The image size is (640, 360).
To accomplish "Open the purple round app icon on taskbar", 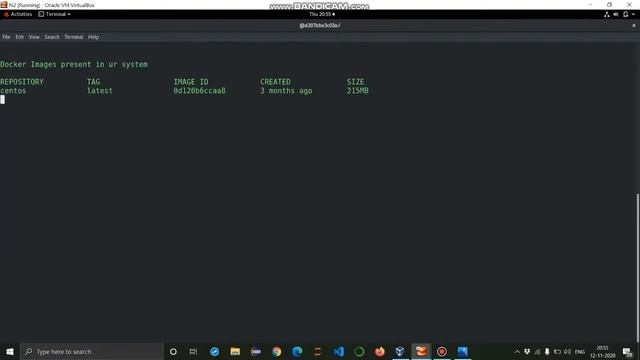I will pyautogui.click(x=256, y=351).
